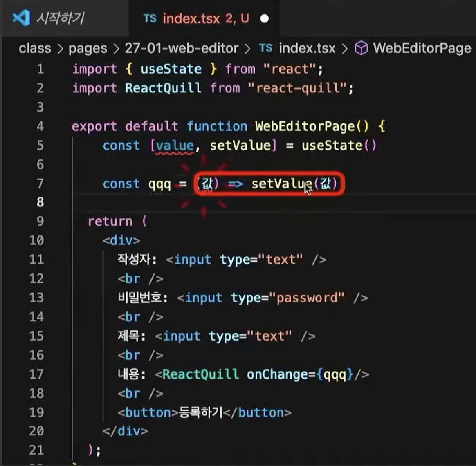Screen dimensions: 476x466
Task: Open the 27-01-web-editor breadcrumb segment
Action: point(182,48)
